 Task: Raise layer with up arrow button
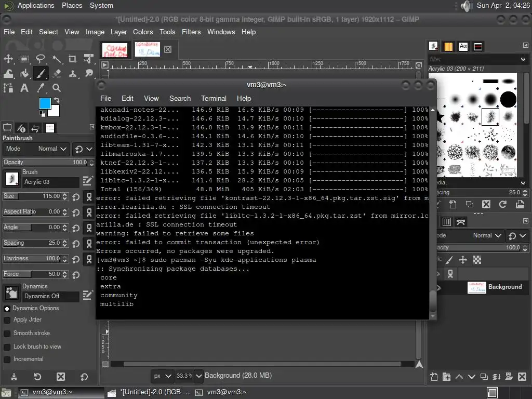pyautogui.click(x=459, y=377)
